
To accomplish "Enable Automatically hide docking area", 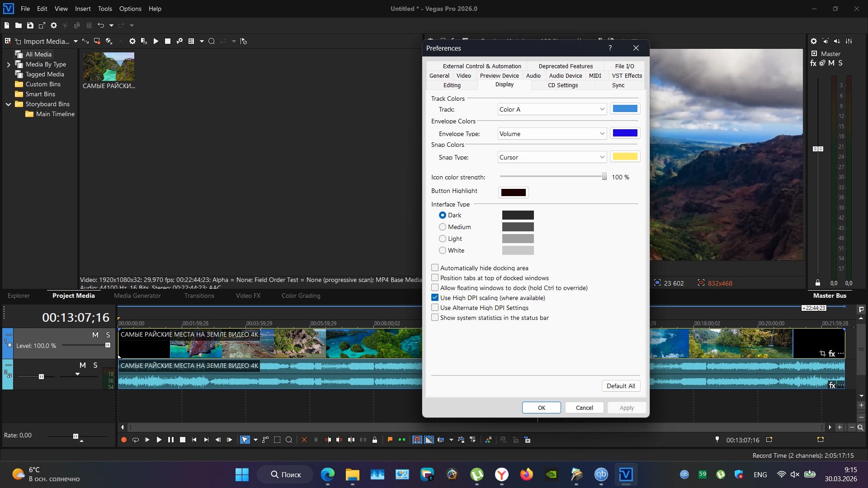I will point(435,268).
